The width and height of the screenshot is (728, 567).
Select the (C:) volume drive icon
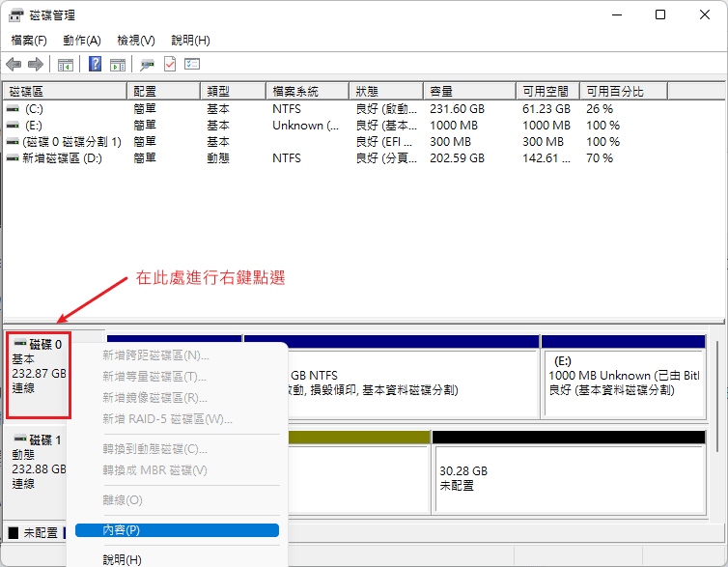13,109
